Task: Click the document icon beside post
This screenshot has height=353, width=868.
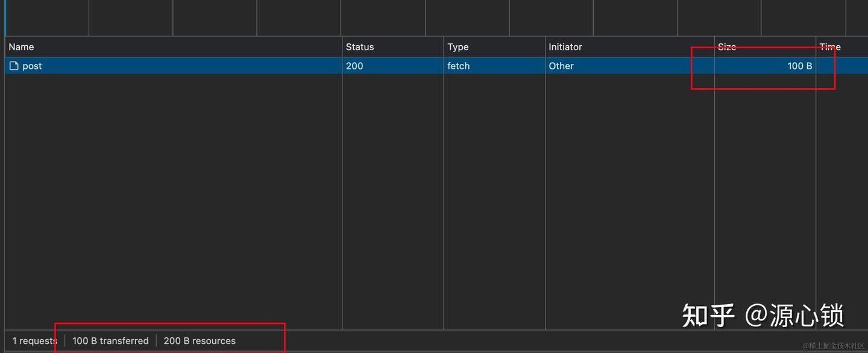Action: pyautogui.click(x=14, y=66)
